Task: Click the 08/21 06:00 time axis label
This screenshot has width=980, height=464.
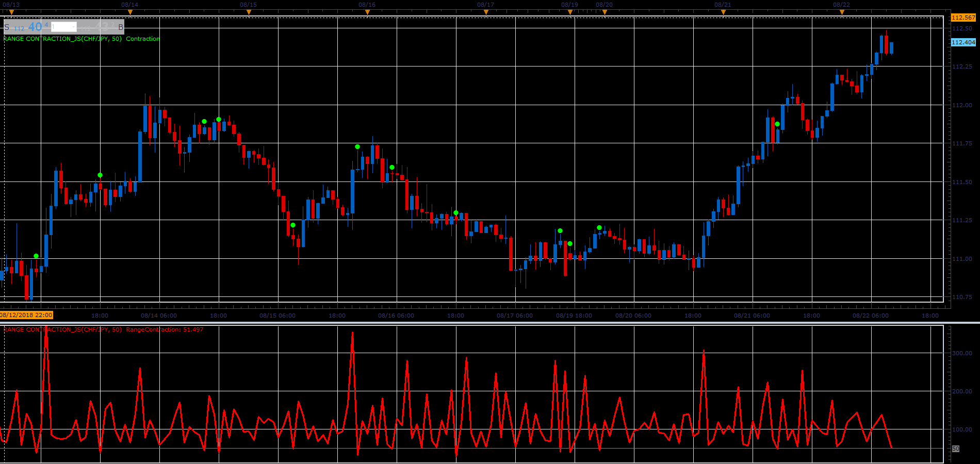Action: pos(752,316)
